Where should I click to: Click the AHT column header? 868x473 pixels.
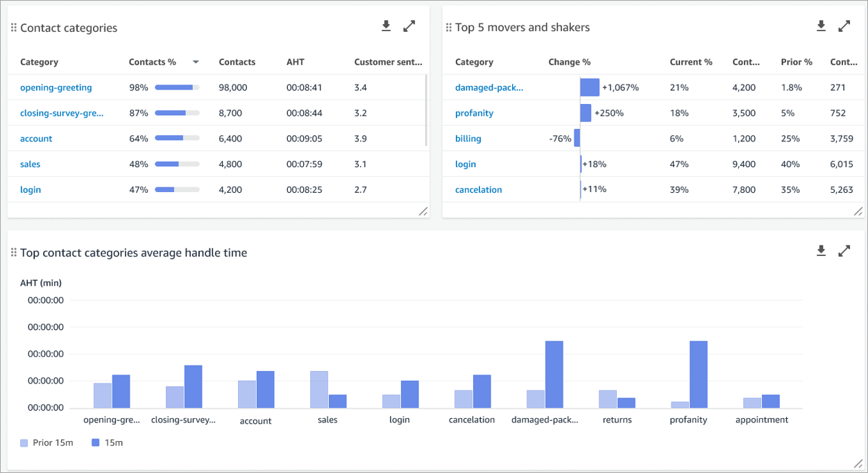(x=295, y=62)
